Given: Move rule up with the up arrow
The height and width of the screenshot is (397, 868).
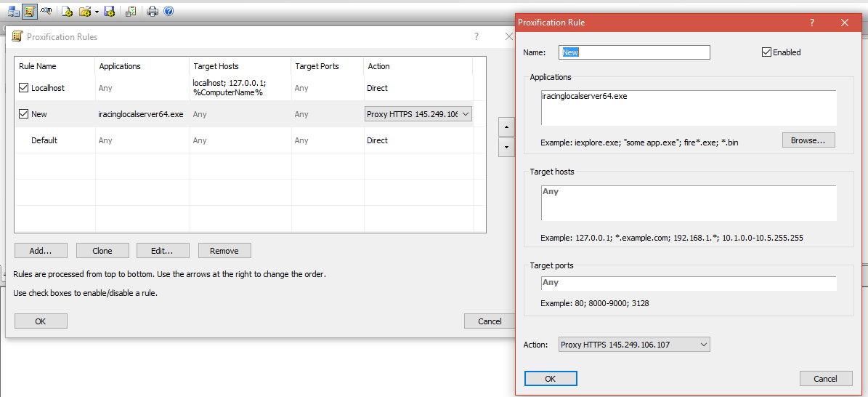Looking at the screenshot, I should (x=505, y=127).
